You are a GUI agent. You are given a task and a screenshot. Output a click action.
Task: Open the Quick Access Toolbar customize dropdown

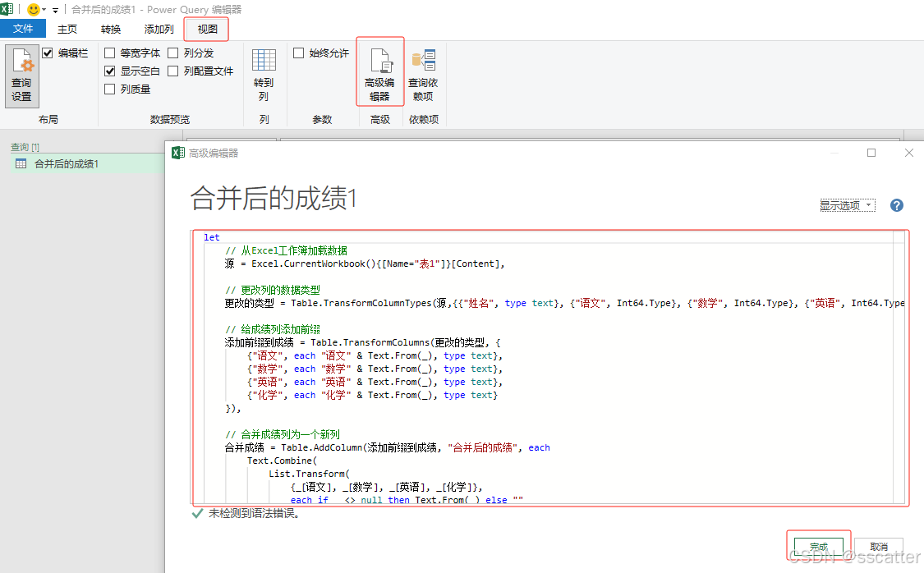click(55, 10)
